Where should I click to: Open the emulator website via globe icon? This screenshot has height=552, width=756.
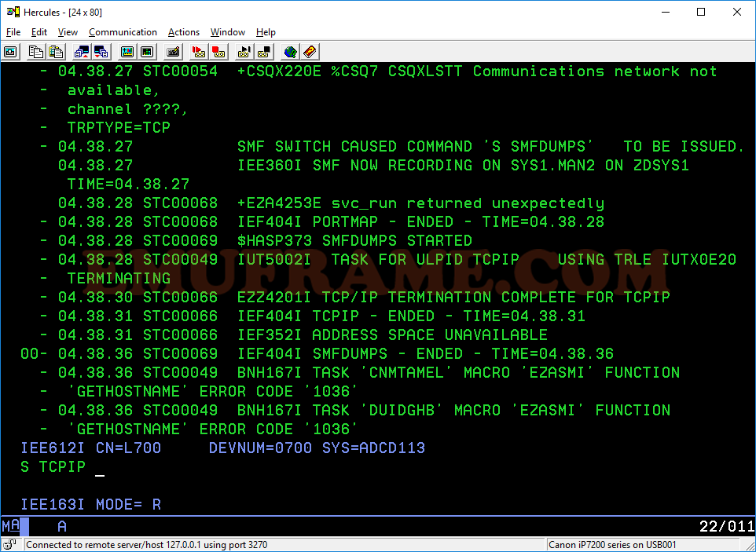coord(289,52)
